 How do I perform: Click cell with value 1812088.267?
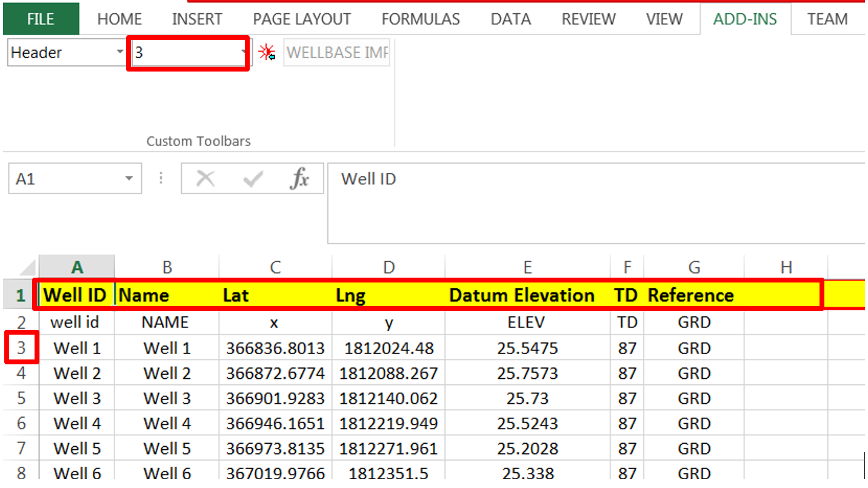(x=389, y=373)
